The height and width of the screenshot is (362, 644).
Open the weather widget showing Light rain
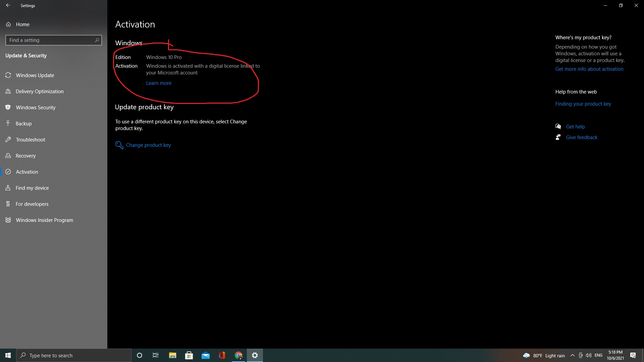tap(544, 356)
